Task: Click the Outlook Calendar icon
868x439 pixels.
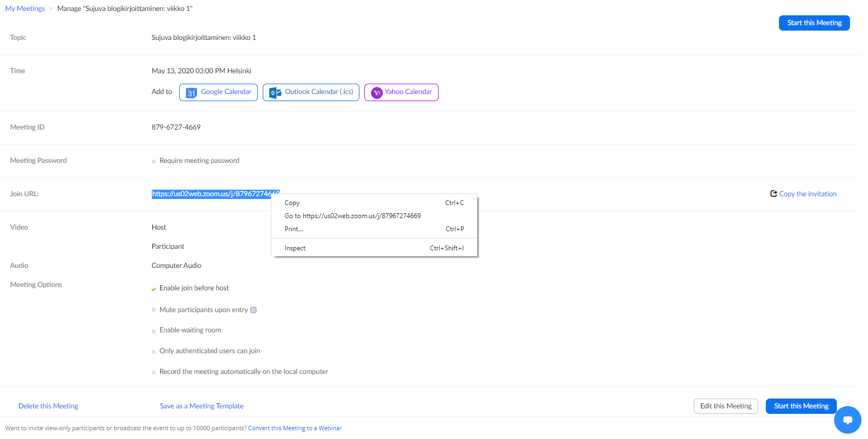Action: (x=275, y=93)
